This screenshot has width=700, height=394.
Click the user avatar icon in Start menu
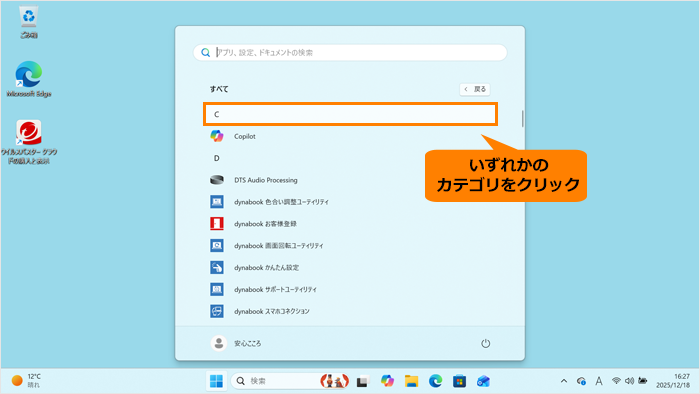click(x=219, y=343)
